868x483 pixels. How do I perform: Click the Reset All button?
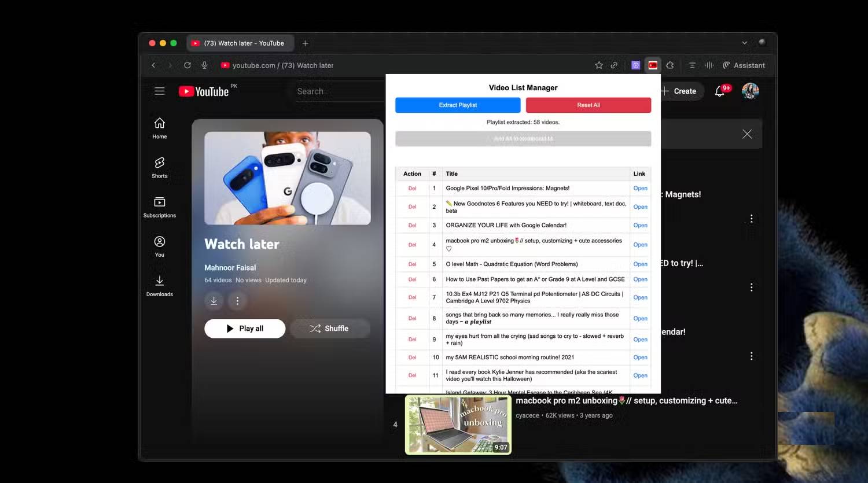[589, 105]
